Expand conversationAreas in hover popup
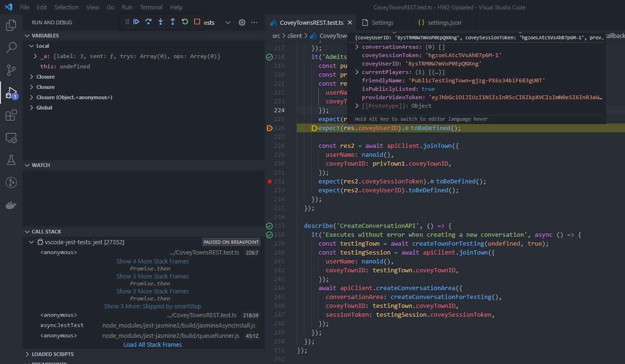 357,47
